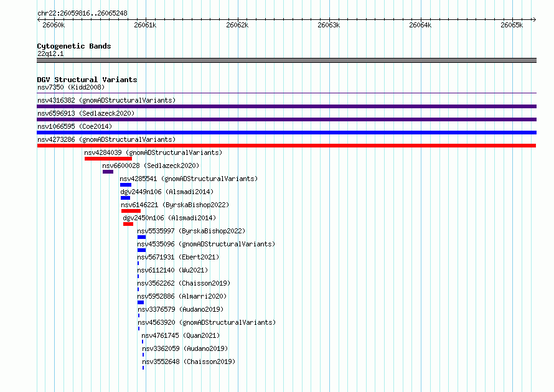Viewport: 554px width, 392px height.
Task: Open the Cytogenetic Bands track title
Action: coord(74,46)
